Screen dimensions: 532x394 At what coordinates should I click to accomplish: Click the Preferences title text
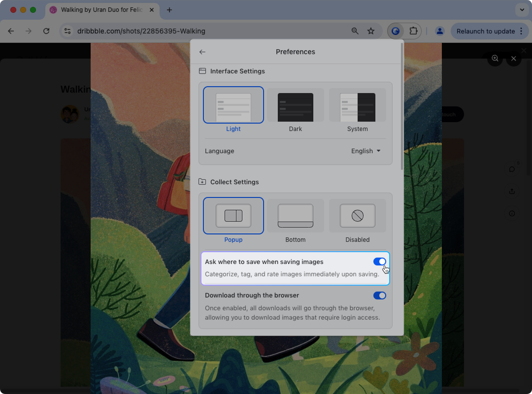click(x=295, y=52)
